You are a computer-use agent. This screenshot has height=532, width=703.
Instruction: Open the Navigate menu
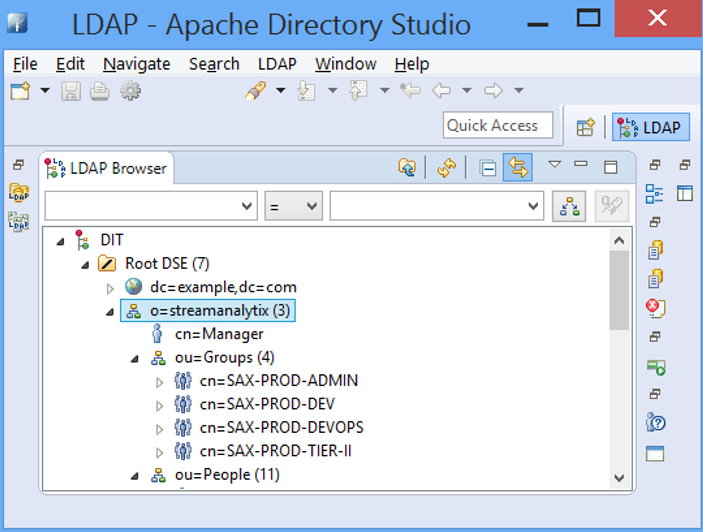tap(136, 64)
